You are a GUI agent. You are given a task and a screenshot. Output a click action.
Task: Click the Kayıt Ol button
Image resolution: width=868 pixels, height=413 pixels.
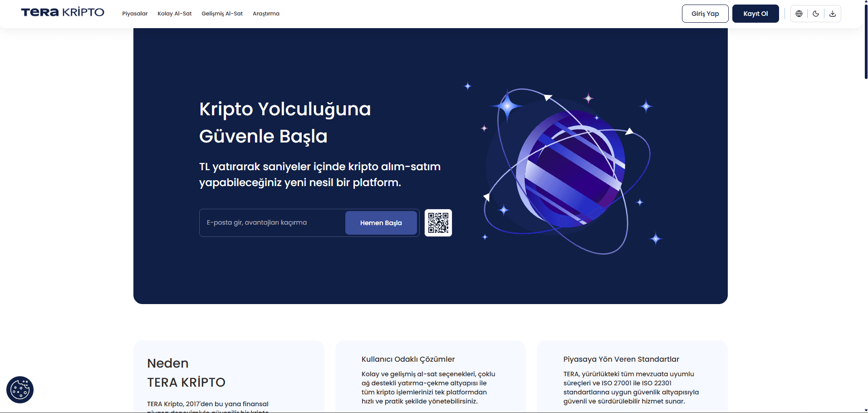click(755, 14)
